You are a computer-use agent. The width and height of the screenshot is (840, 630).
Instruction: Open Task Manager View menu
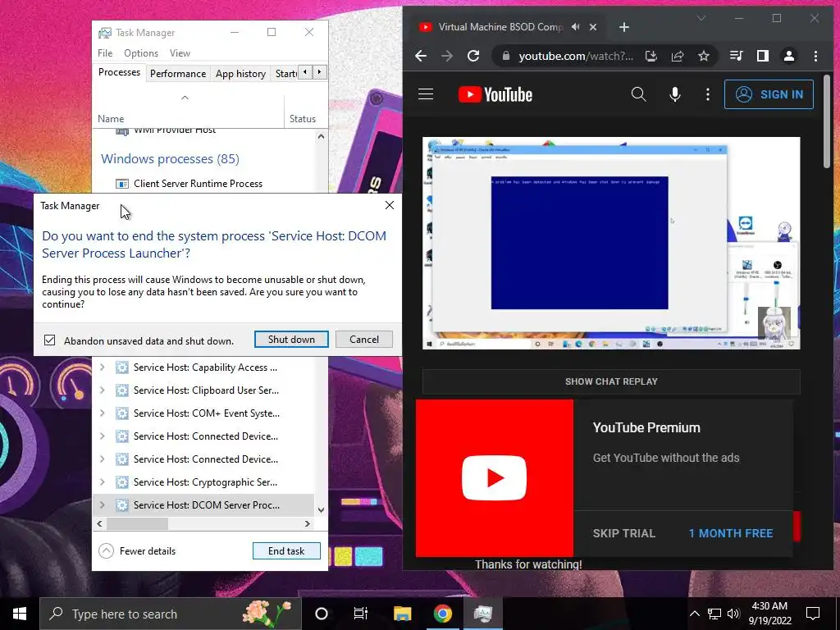180,53
